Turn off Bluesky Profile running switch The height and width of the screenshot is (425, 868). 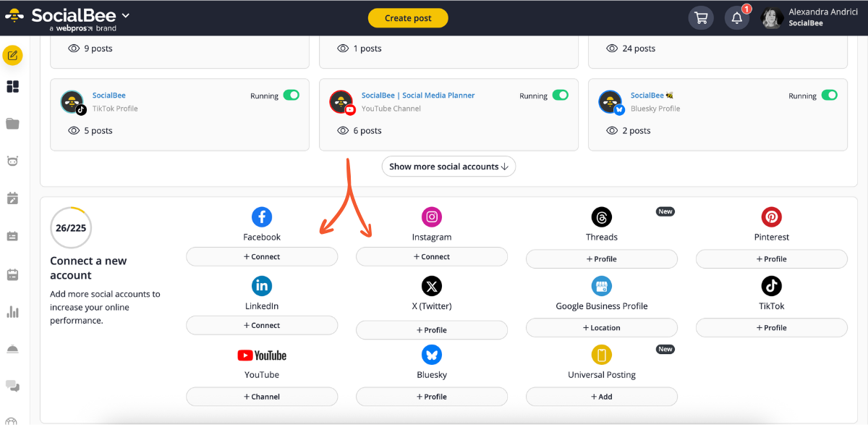click(829, 96)
